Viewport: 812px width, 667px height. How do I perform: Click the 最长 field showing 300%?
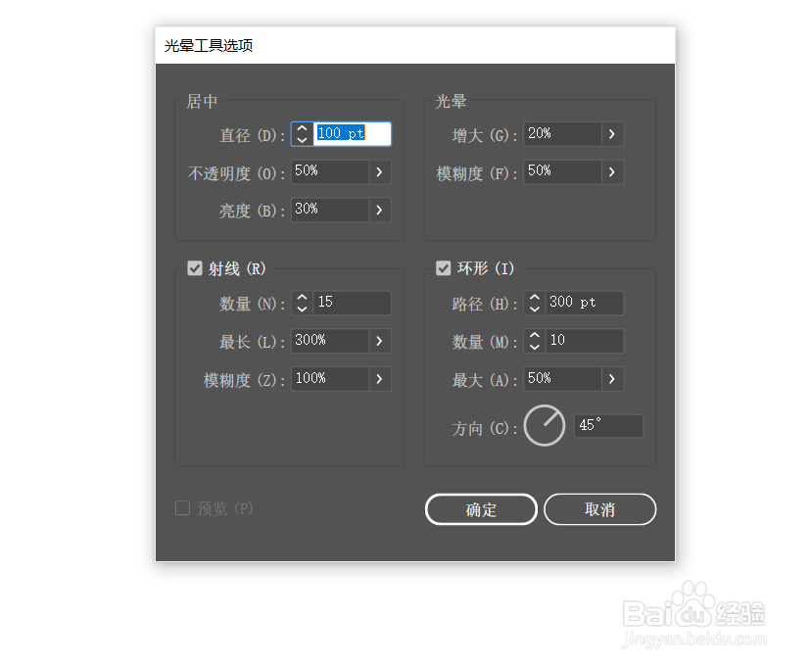pyautogui.click(x=330, y=341)
